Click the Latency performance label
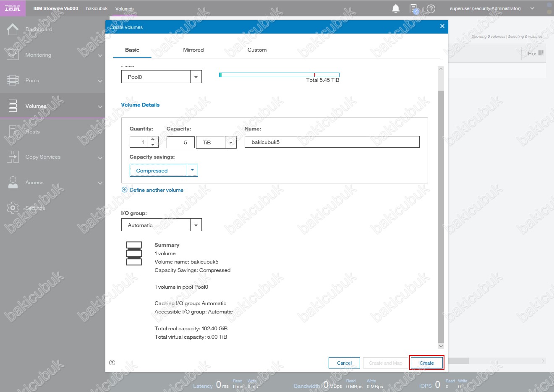Viewport: 554px width, 392px height. point(203,386)
